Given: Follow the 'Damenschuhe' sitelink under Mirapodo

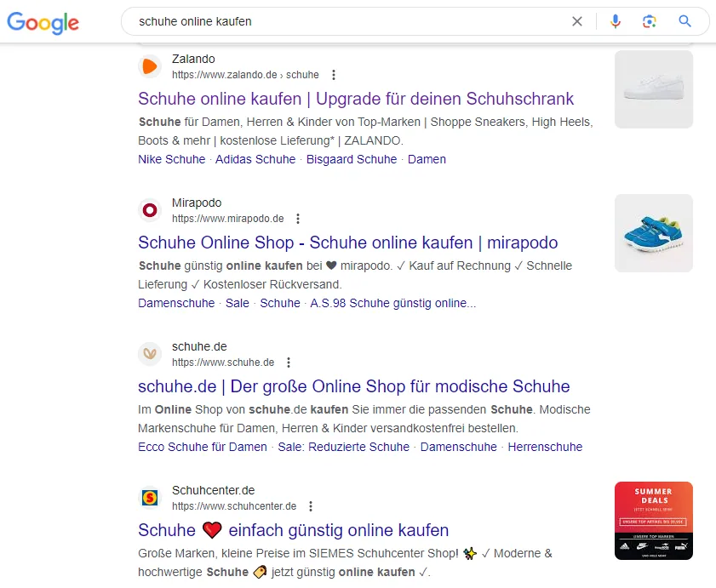Looking at the screenshot, I should [176, 303].
